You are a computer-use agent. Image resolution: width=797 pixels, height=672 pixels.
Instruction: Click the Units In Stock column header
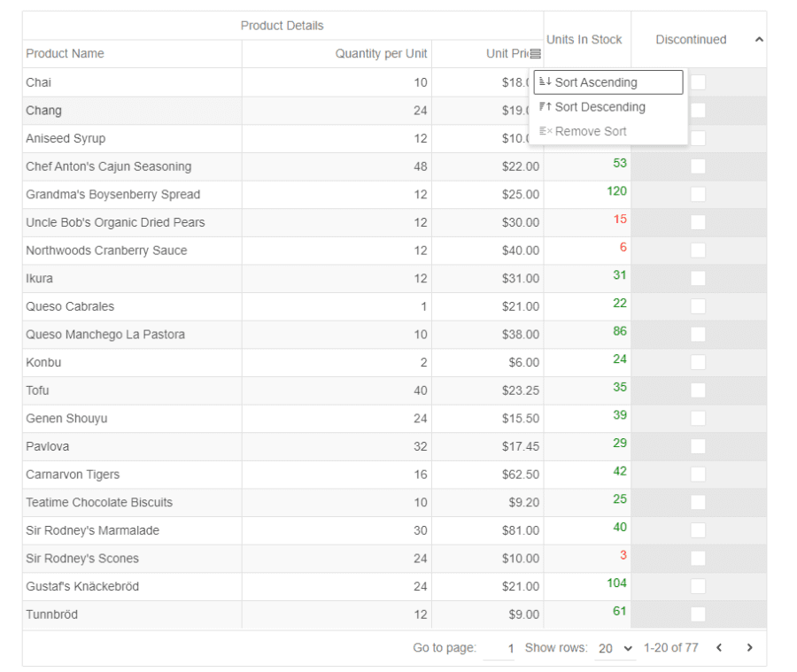pos(584,40)
